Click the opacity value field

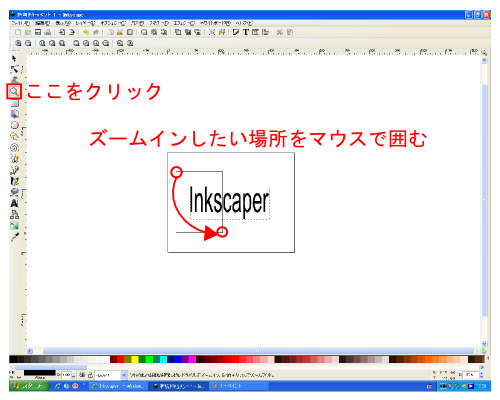tap(66, 375)
